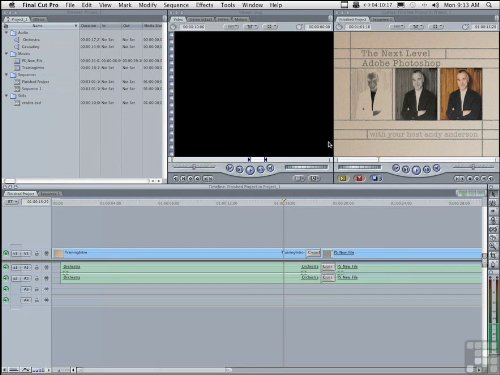Toggle Auto Select on V1 track
The image size is (500, 375).
[x=46, y=254]
